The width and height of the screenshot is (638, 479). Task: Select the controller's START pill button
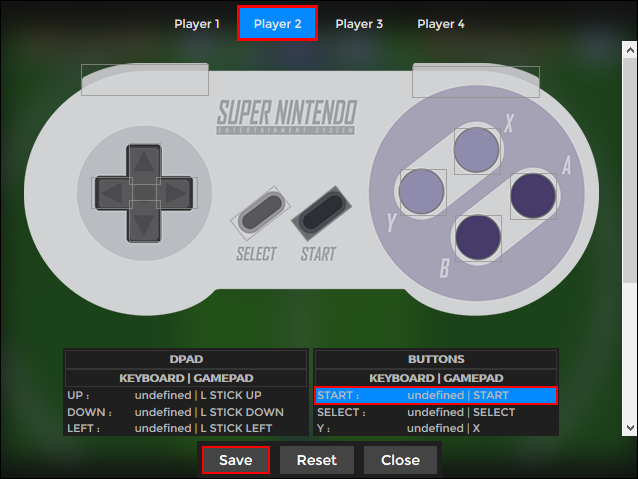point(321,213)
